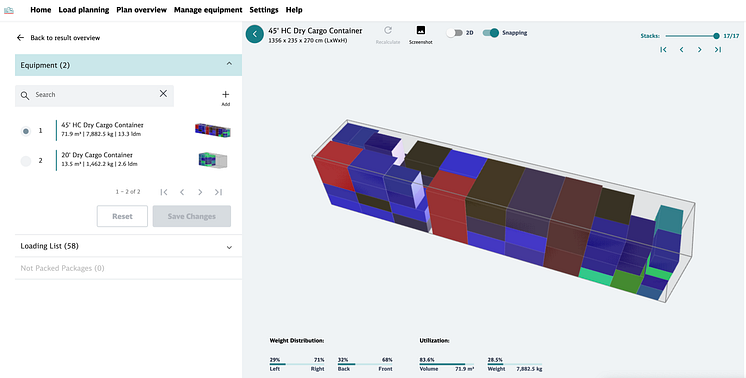Open the Manage equipment menu
The image size is (746, 378).
[x=208, y=10]
